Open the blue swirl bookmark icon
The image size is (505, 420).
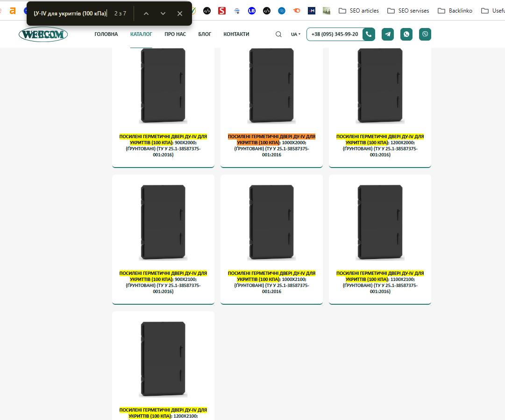click(282, 11)
